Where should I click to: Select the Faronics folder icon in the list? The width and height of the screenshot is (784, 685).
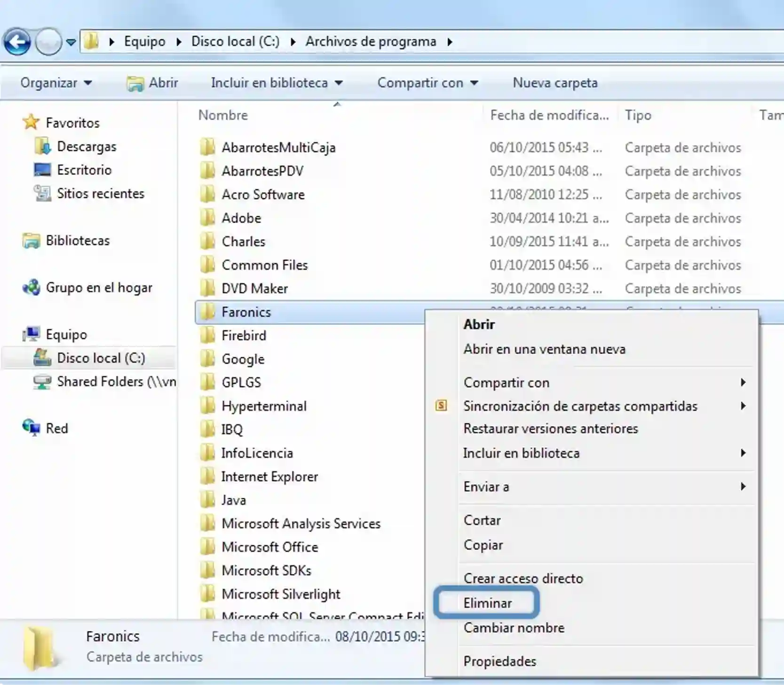[x=207, y=312]
